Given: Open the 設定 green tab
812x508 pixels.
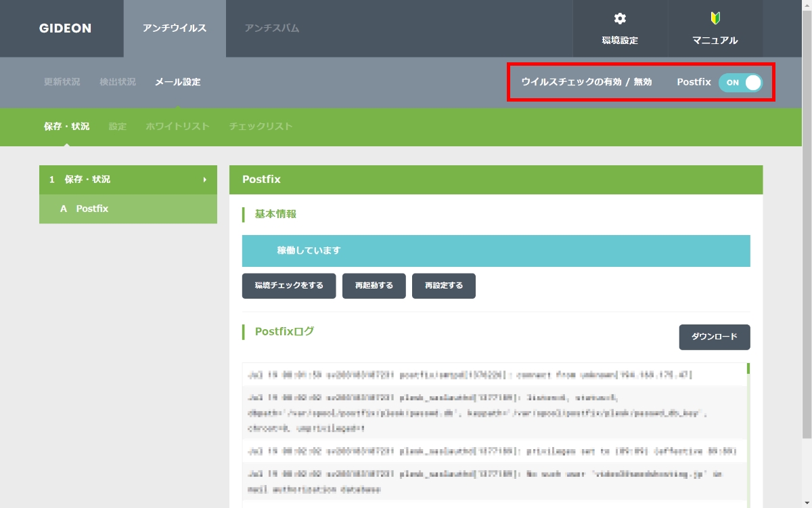Looking at the screenshot, I should pyautogui.click(x=118, y=127).
